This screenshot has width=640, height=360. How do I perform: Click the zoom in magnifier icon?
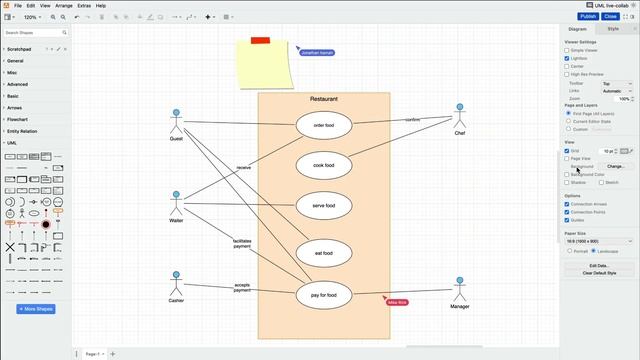coord(53,17)
